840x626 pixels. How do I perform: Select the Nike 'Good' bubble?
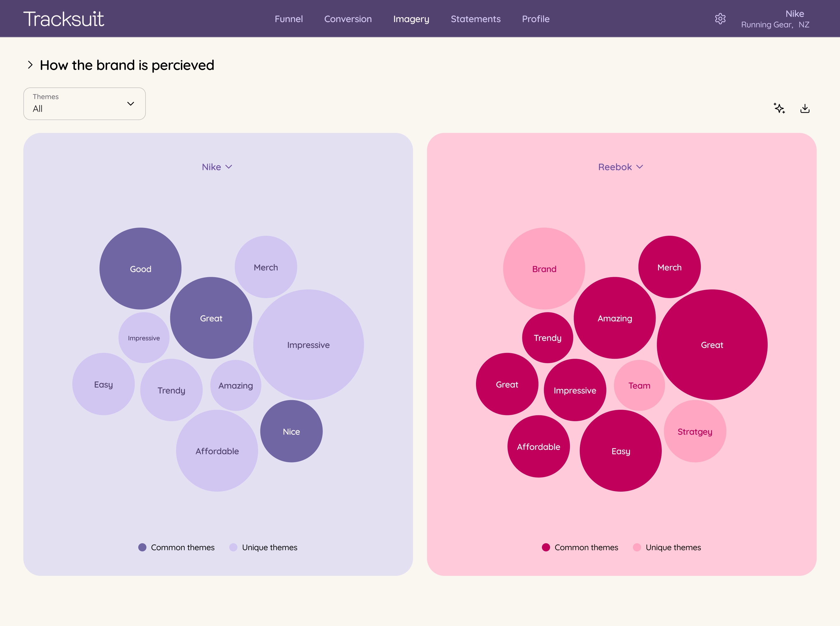(x=140, y=269)
